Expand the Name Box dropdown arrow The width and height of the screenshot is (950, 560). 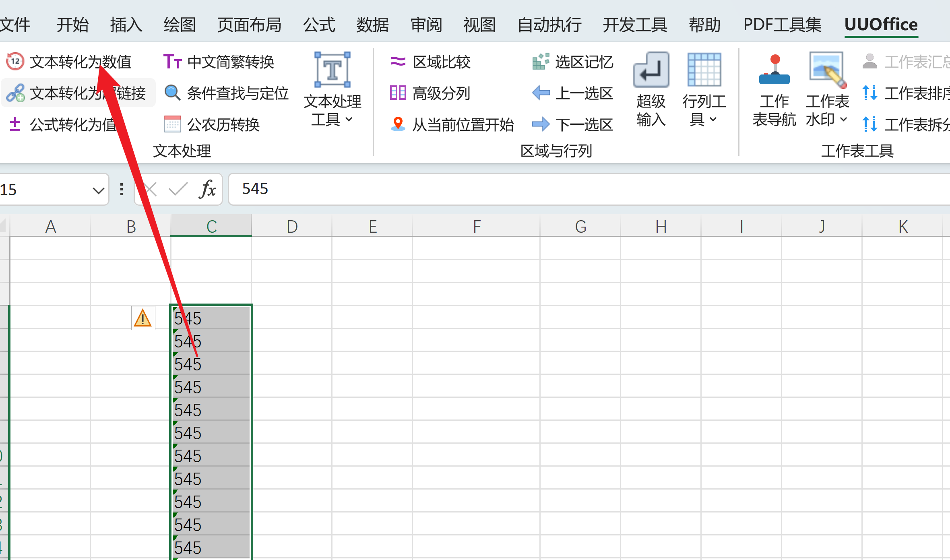pyautogui.click(x=98, y=190)
